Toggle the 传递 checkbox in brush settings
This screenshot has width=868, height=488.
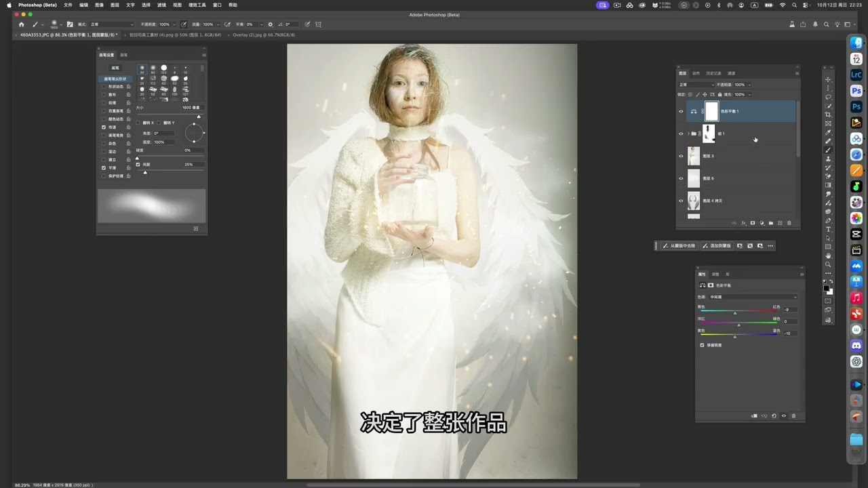coord(103,127)
